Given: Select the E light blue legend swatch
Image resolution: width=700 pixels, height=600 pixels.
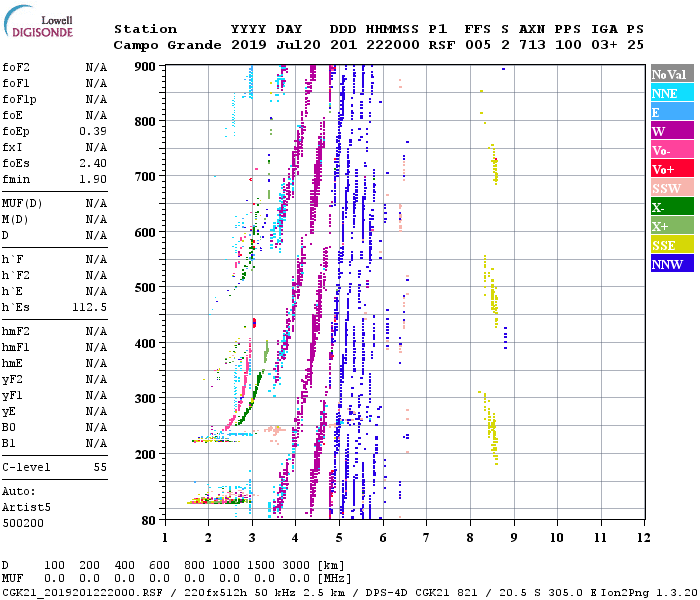Looking at the screenshot, I should coord(672,112).
